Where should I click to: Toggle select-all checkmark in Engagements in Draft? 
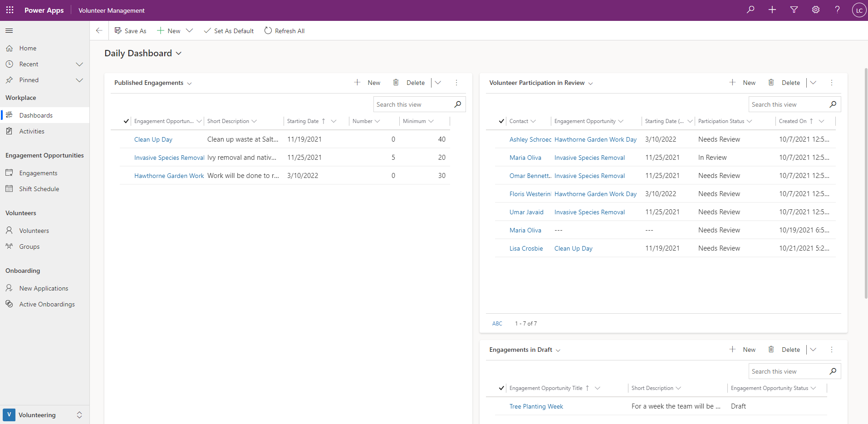click(501, 388)
